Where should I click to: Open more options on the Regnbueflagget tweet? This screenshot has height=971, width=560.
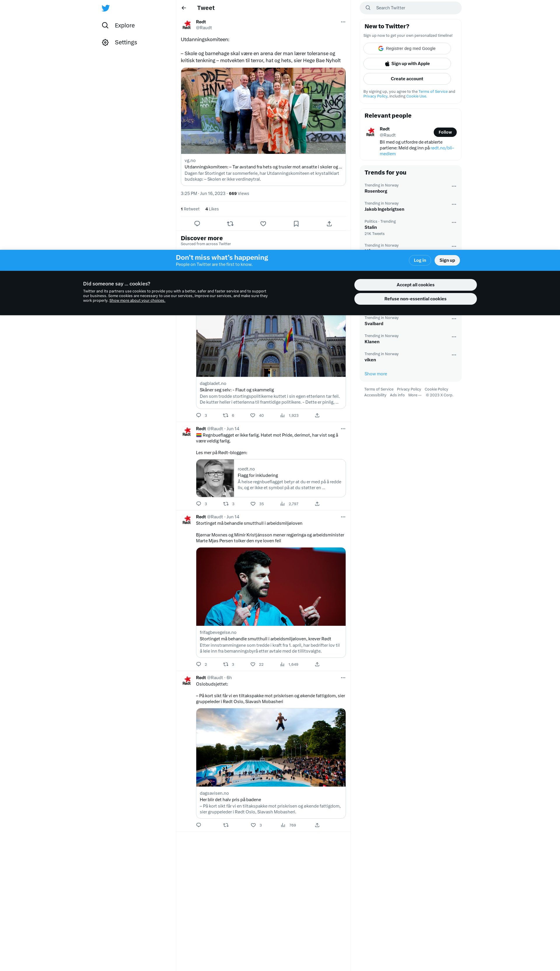click(x=343, y=429)
